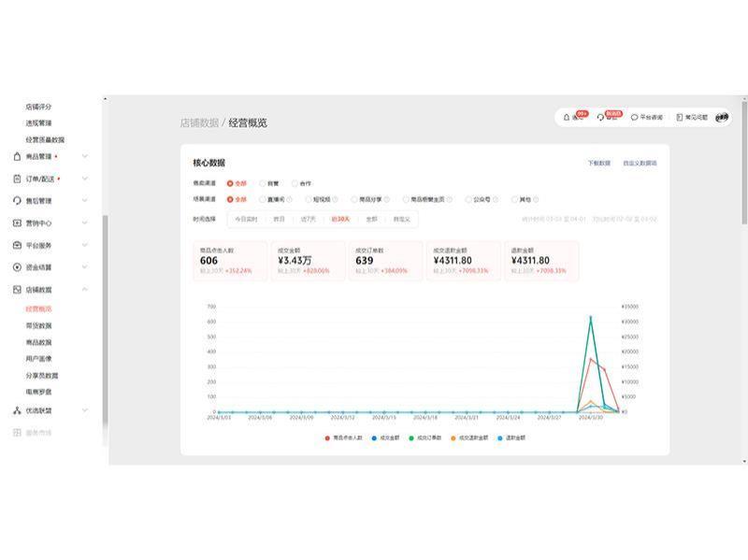Viewport: 748px width, 560px height.
Task: Click the customer service headset icon
Action: pos(600,118)
